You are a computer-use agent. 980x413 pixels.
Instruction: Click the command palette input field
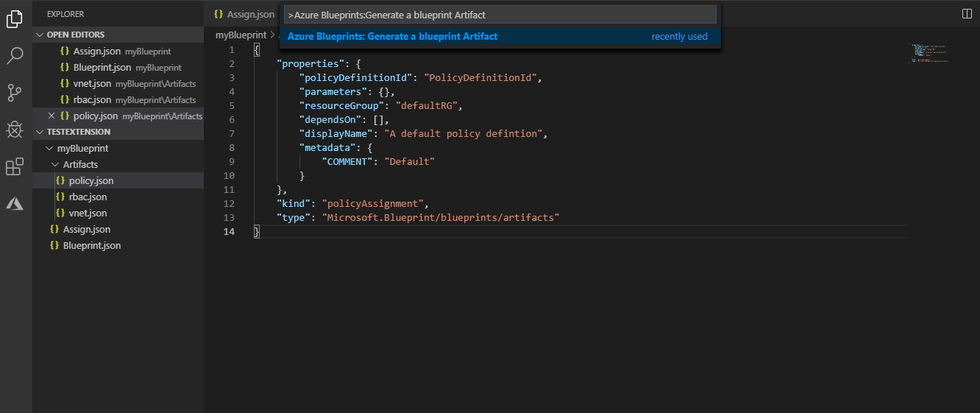point(500,15)
